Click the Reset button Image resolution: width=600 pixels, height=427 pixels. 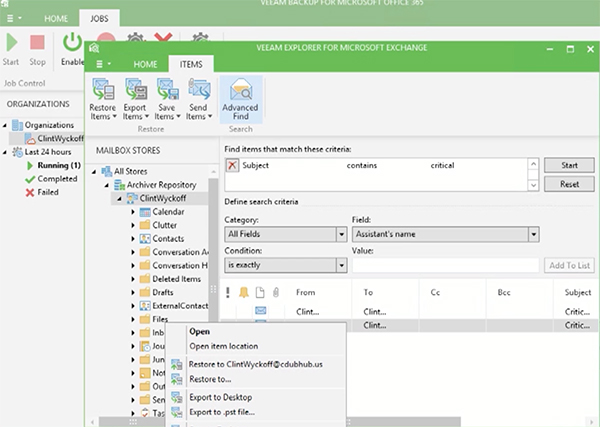[x=569, y=184]
